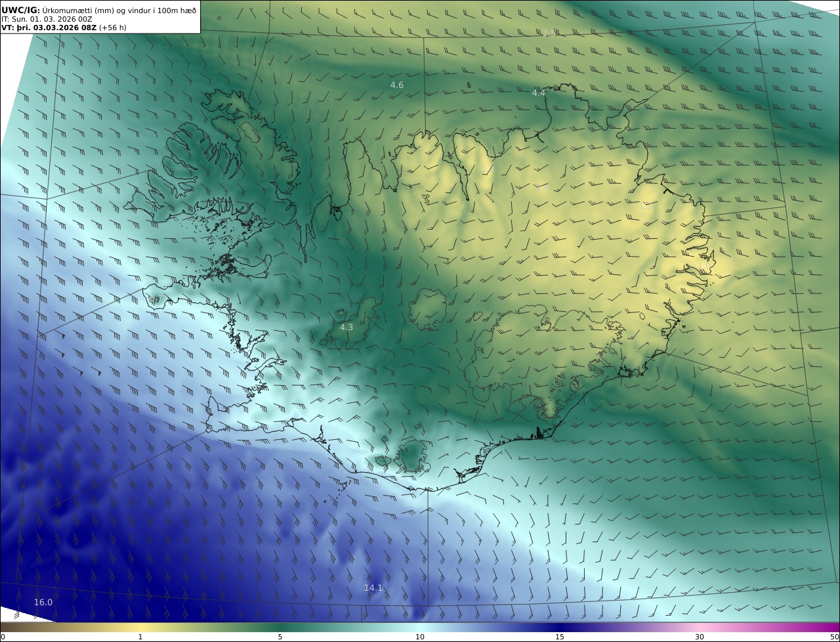Click the colorbar tick label 30
Screen dimensions: 840x642
pos(700,637)
